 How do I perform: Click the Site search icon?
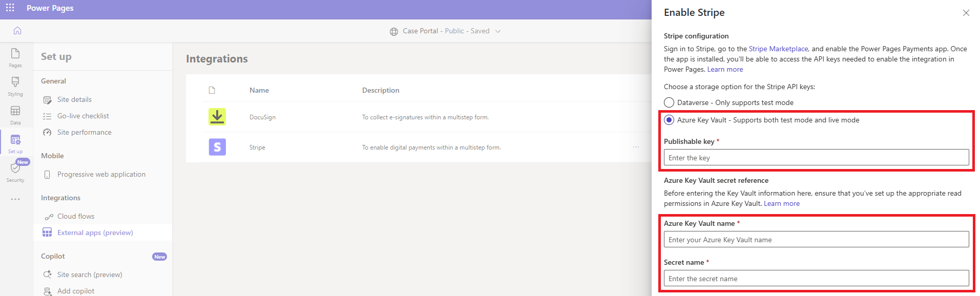point(47,274)
